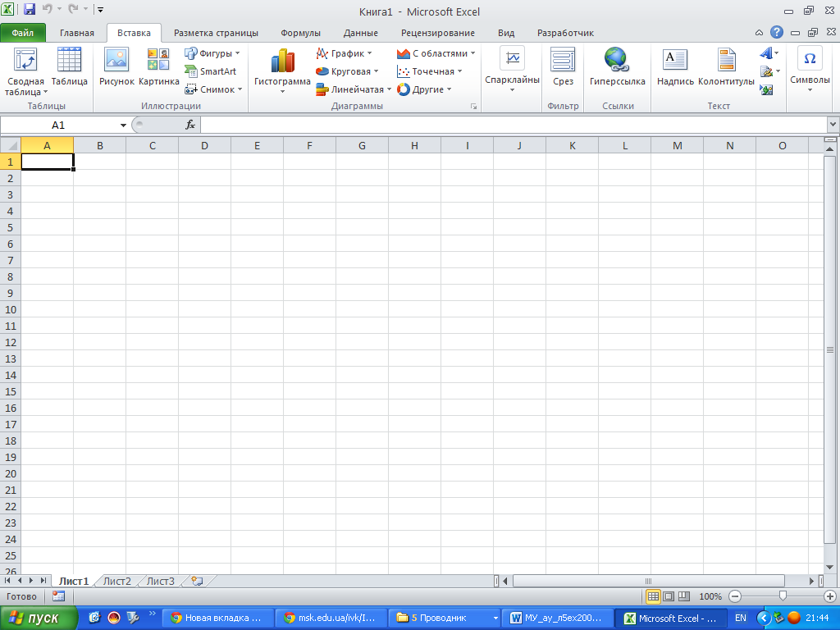Viewport: 840px width, 630px height.
Task: Open the Картинка clip art tool
Action: click(x=158, y=66)
